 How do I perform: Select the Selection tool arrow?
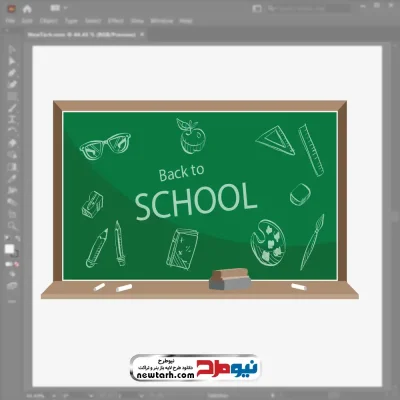click(x=12, y=50)
